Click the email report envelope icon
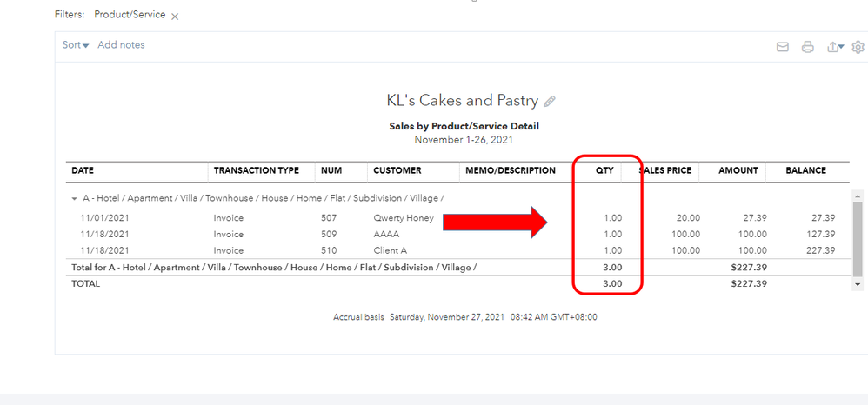This screenshot has width=868, height=405. 782,47
